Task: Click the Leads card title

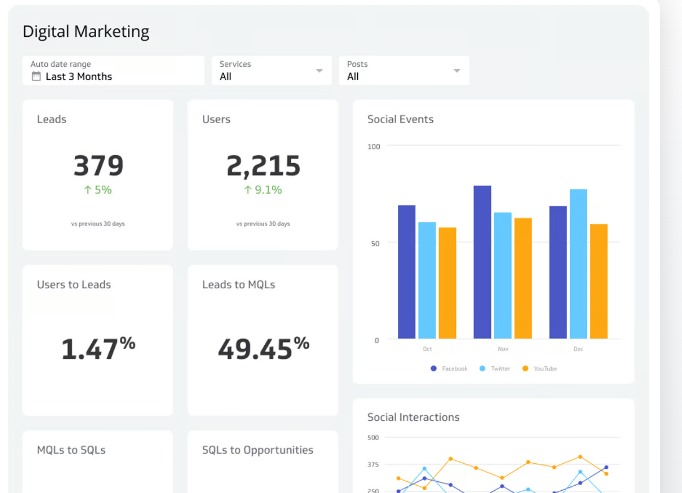Action: pyautogui.click(x=52, y=119)
